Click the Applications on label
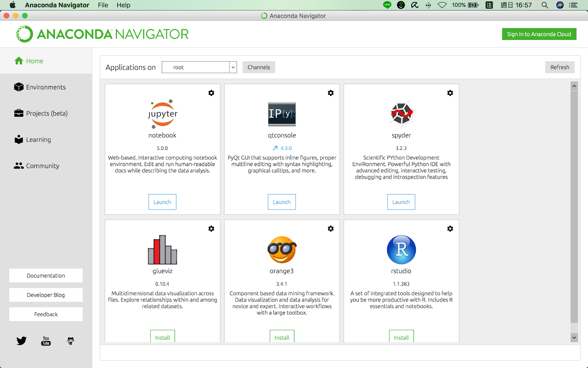This screenshot has height=368, width=588. click(x=131, y=67)
